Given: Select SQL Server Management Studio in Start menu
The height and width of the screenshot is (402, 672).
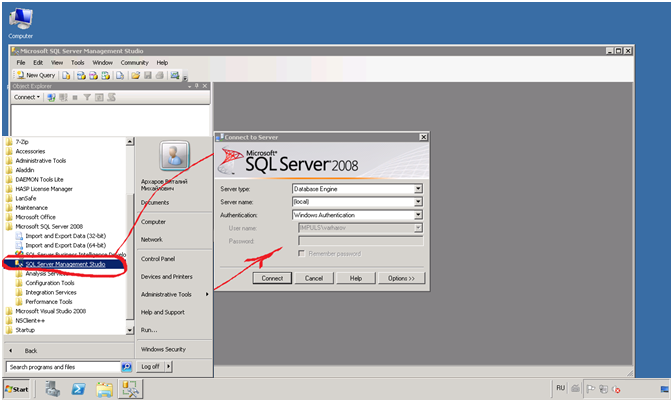Looking at the screenshot, I should (65, 264).
